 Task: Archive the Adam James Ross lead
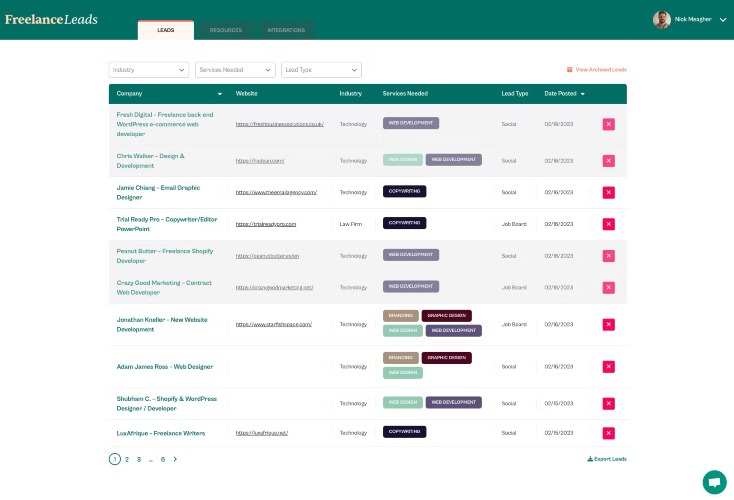608,367
